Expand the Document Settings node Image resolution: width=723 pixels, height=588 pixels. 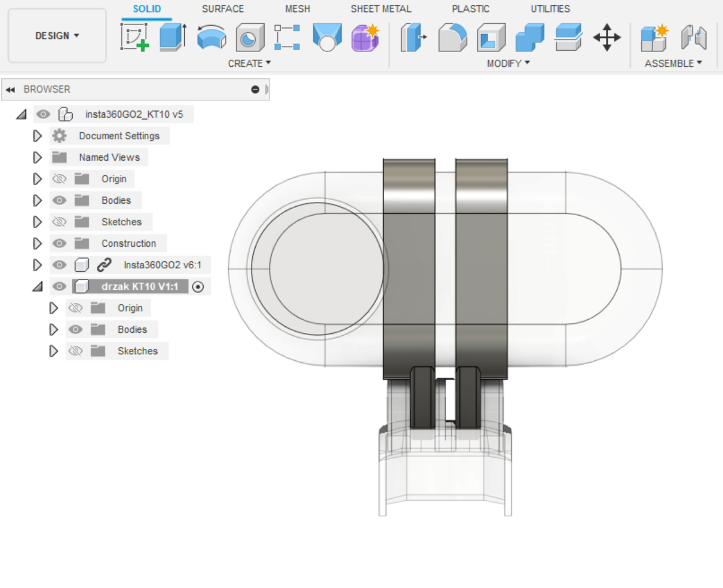[38, 136]
